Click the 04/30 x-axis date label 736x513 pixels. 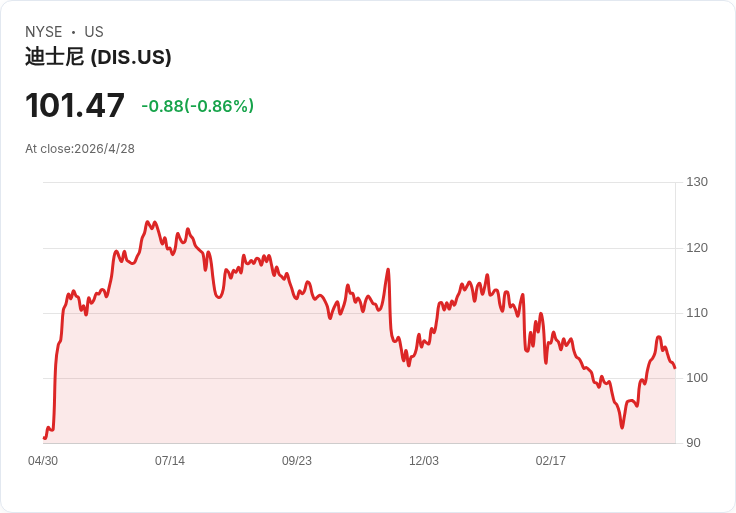tap(43, 461)
